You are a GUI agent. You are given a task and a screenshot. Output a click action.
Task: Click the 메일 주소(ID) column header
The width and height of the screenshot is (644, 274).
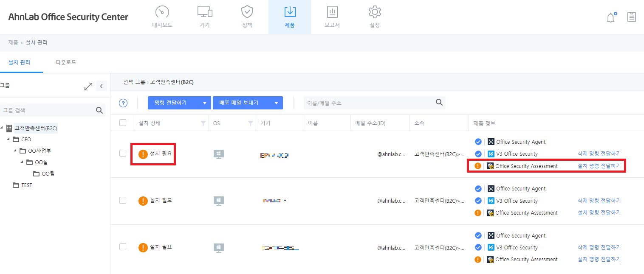(x=370, y=123)
